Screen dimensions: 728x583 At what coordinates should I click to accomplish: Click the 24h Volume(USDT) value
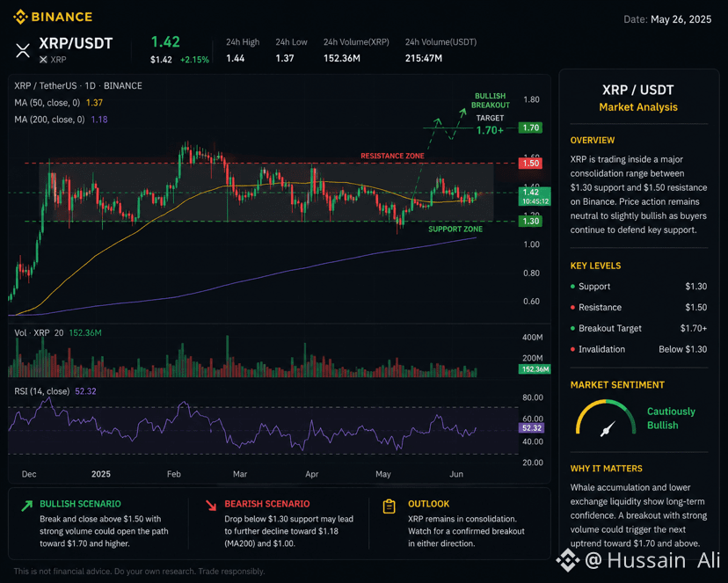[424, 59]
